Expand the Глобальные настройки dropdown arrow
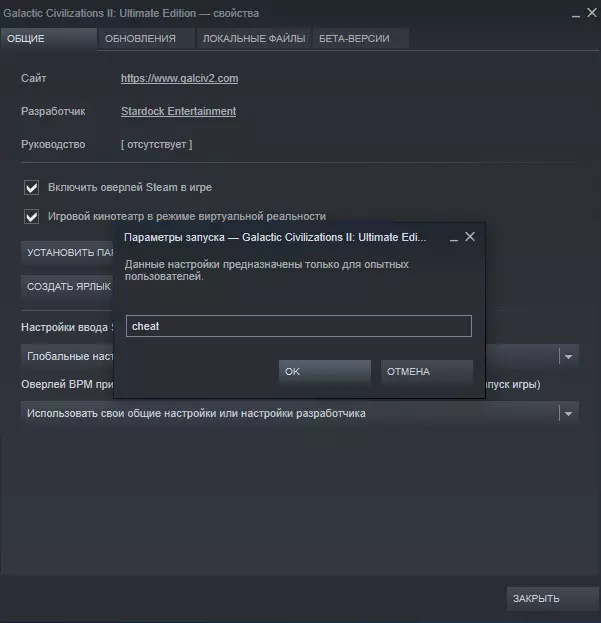This screenshot has height=623, width=601. [568, 356]
